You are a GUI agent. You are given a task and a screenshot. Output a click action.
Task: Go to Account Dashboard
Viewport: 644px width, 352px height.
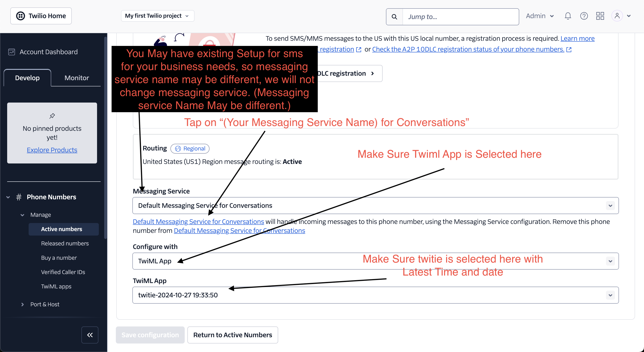(x=49, y=52)
